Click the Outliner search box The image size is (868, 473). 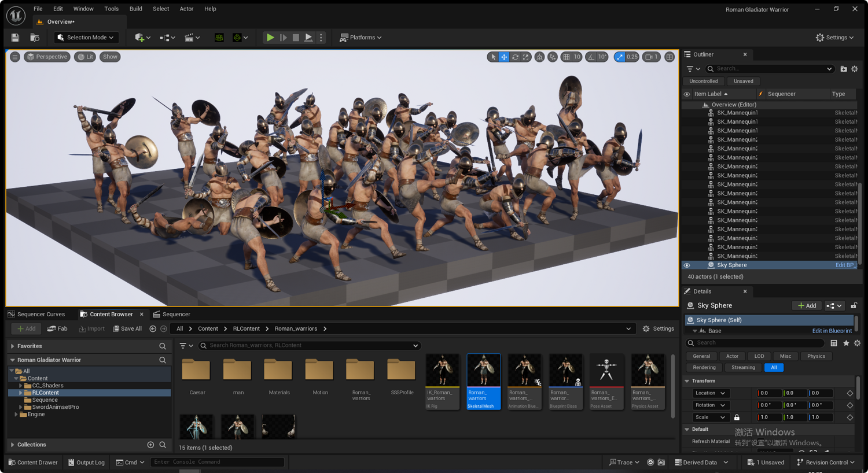point(769,69)
